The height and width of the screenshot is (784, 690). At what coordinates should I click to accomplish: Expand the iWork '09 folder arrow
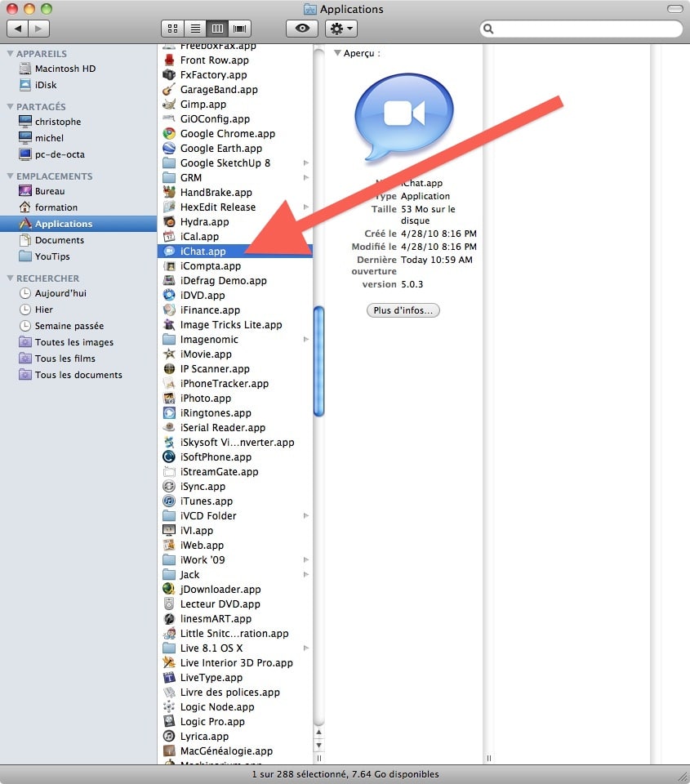(306, 560)
